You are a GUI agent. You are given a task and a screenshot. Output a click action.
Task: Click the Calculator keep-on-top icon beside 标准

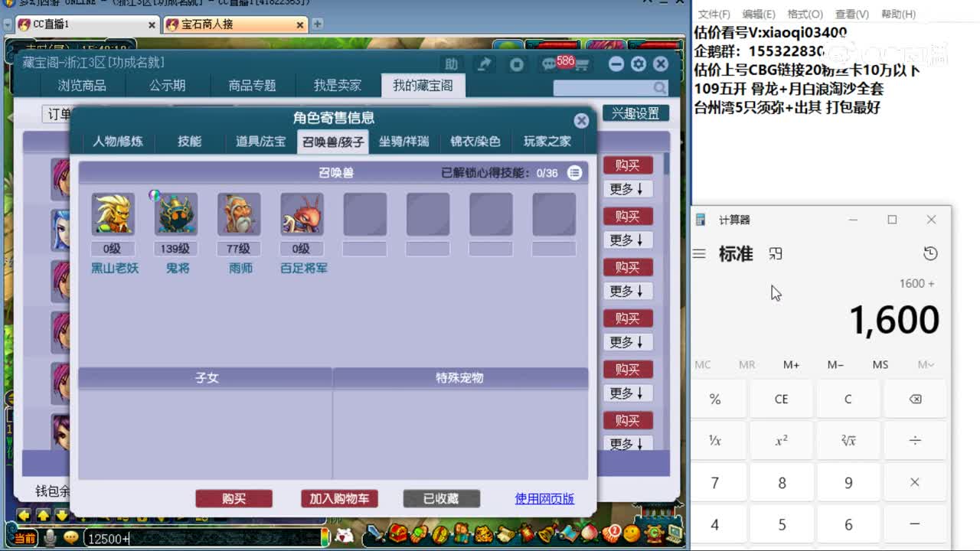(x=776, y=253)
